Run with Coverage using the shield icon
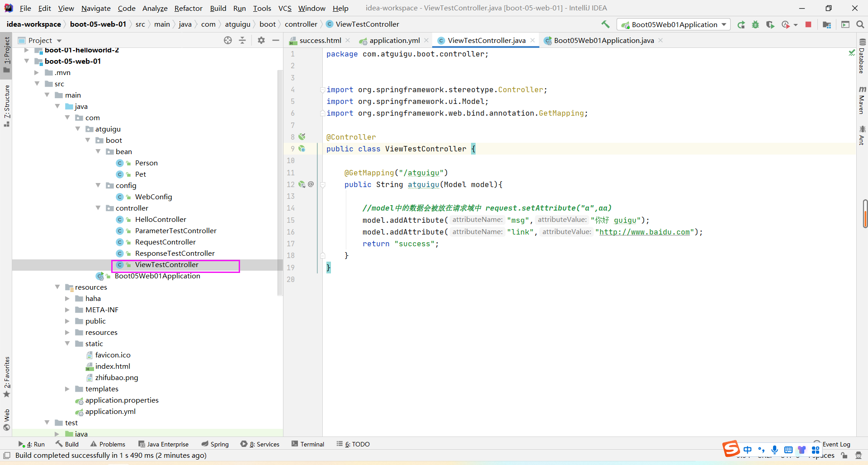868x465 pixels. 770,25
